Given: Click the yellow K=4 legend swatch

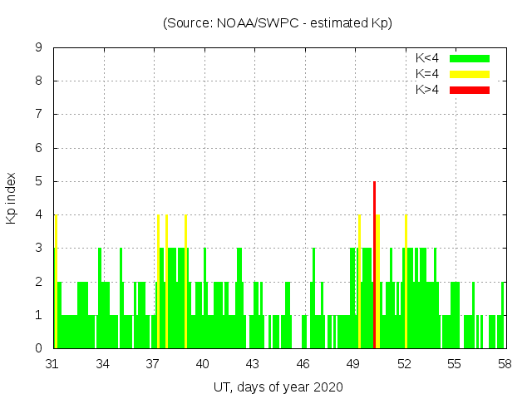Looking at the screenshot, I should [x=470, y=74].
